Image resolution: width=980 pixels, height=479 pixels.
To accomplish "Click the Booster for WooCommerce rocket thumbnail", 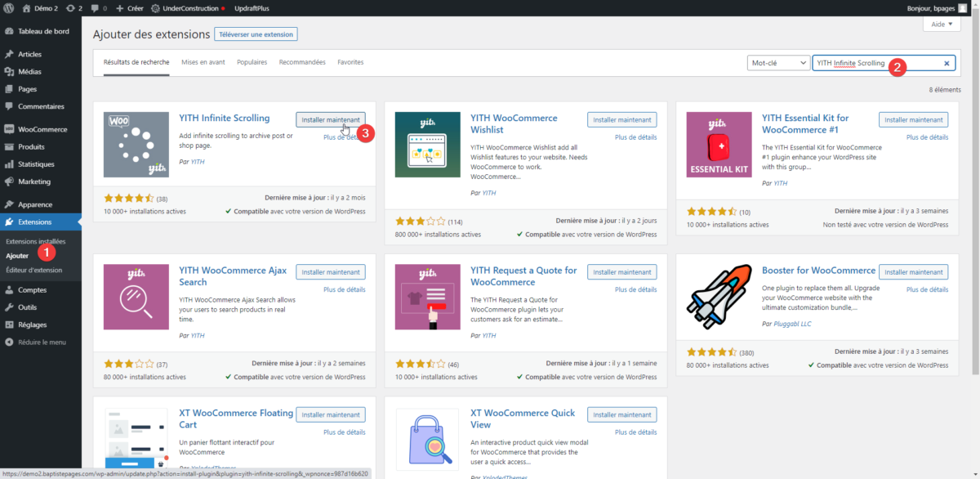I will click(719, 298).
